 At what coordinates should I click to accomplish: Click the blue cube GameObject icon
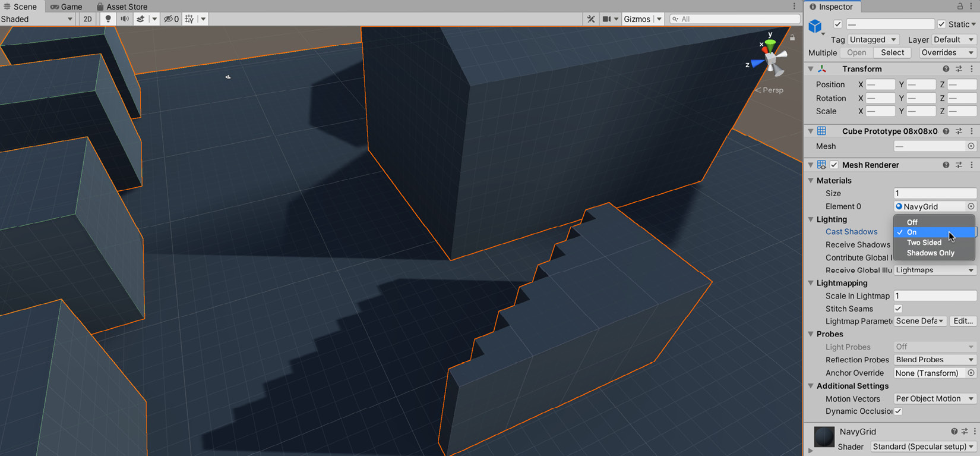coord(815,26)
